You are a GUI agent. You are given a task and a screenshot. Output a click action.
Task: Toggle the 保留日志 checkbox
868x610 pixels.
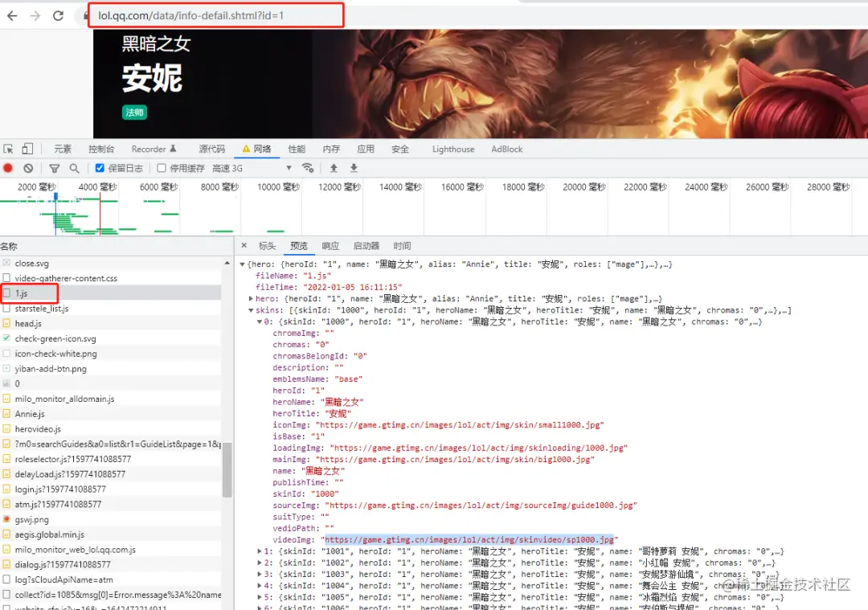pos(100,168)
